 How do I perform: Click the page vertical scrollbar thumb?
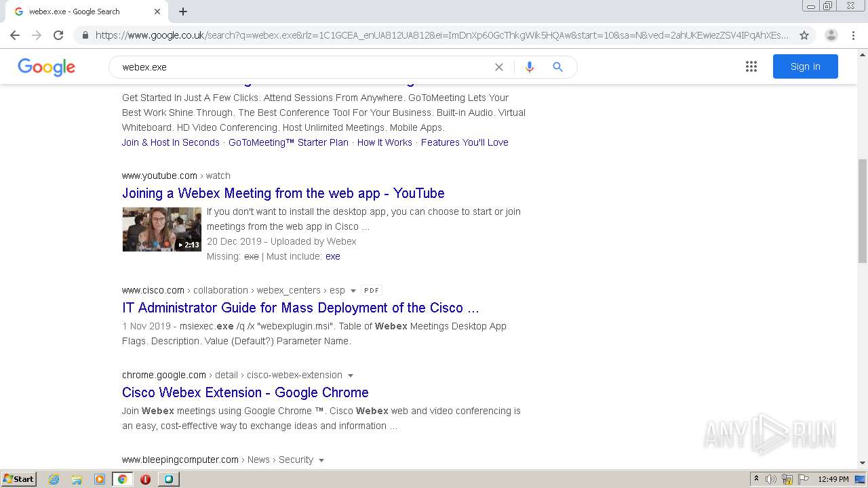point(862,211)
